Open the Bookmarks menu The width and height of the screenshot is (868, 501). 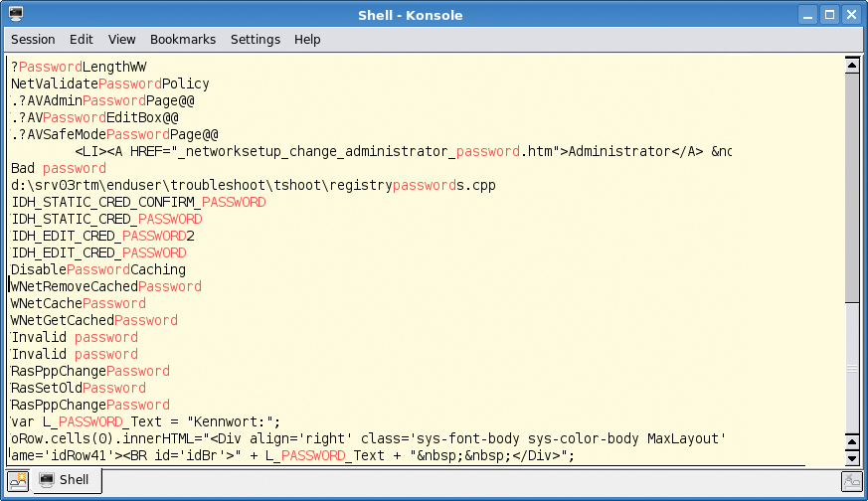tap(183, 40)
